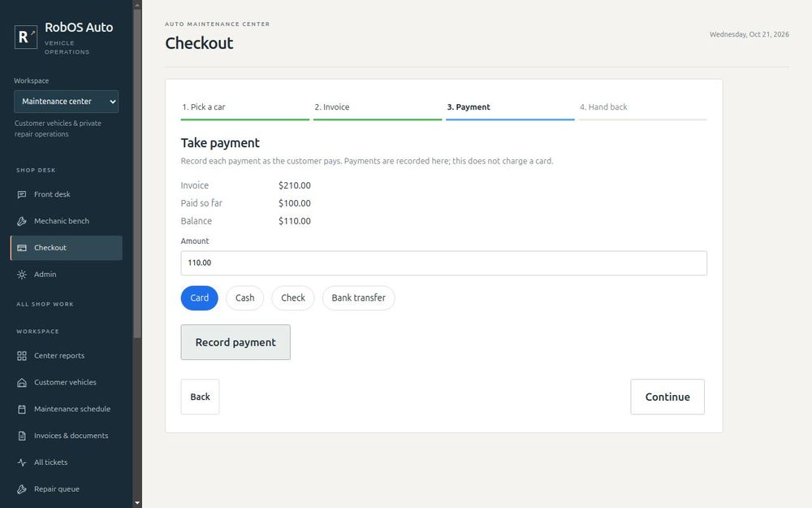Click the Paid so far value $100.00

(x=295, y=203)
